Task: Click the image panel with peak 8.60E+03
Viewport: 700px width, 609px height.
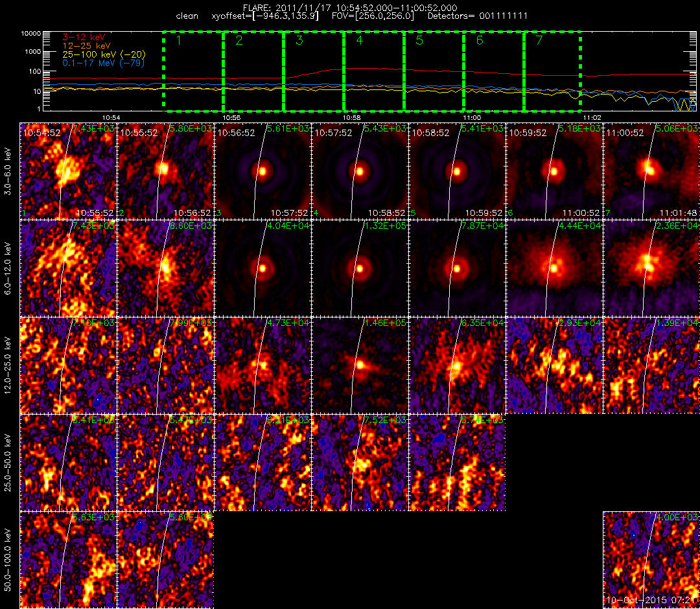Action: (165, 269)
